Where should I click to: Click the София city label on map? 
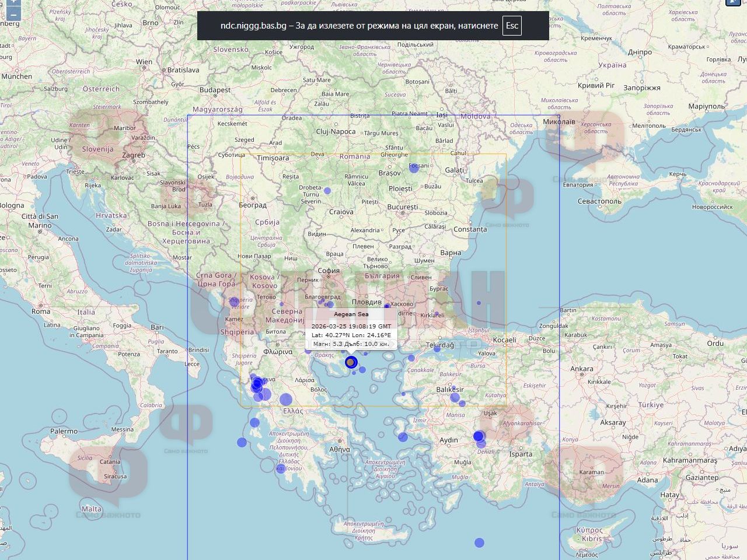(x=329, y=271)
